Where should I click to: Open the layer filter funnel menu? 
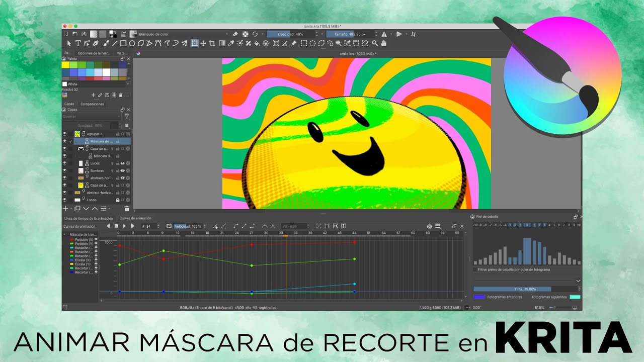(126, 116)
